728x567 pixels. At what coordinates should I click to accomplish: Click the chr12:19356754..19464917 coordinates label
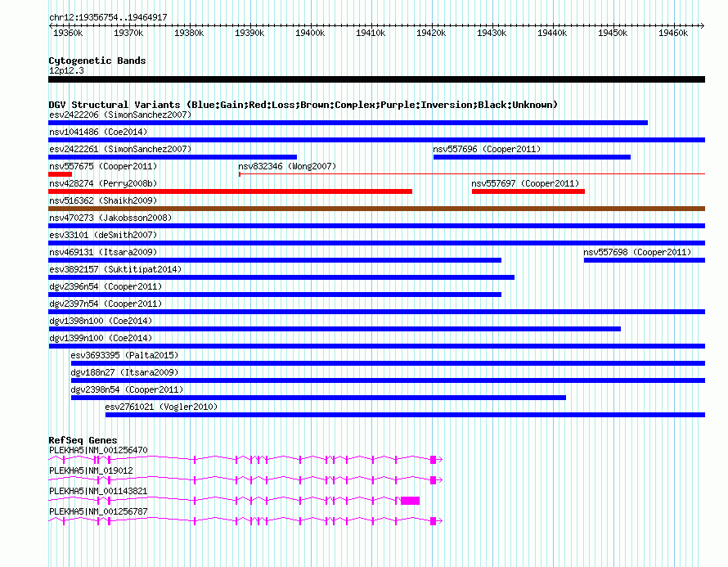point(108,17)
